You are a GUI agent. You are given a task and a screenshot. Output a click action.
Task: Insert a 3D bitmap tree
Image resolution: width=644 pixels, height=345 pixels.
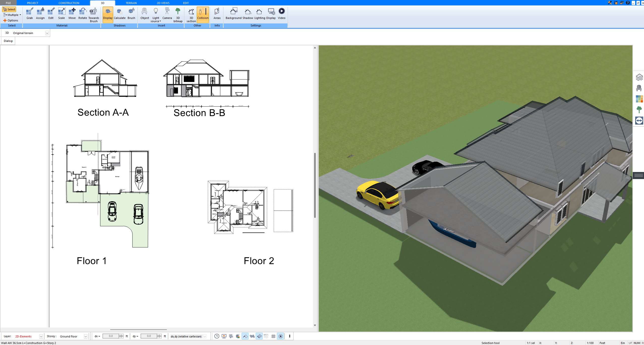(x=178, y=15)
